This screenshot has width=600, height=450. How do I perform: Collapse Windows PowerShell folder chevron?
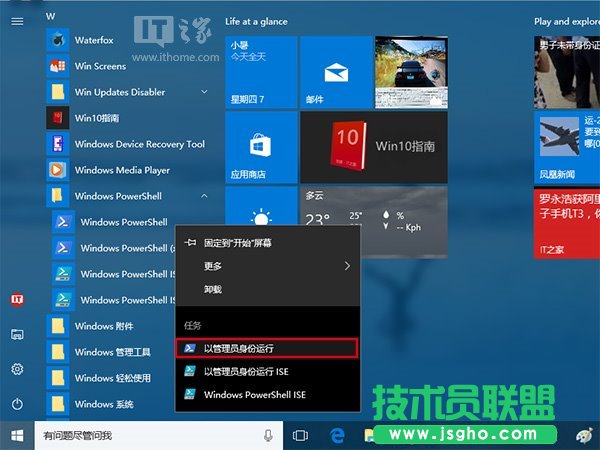(x=204, y=196)
